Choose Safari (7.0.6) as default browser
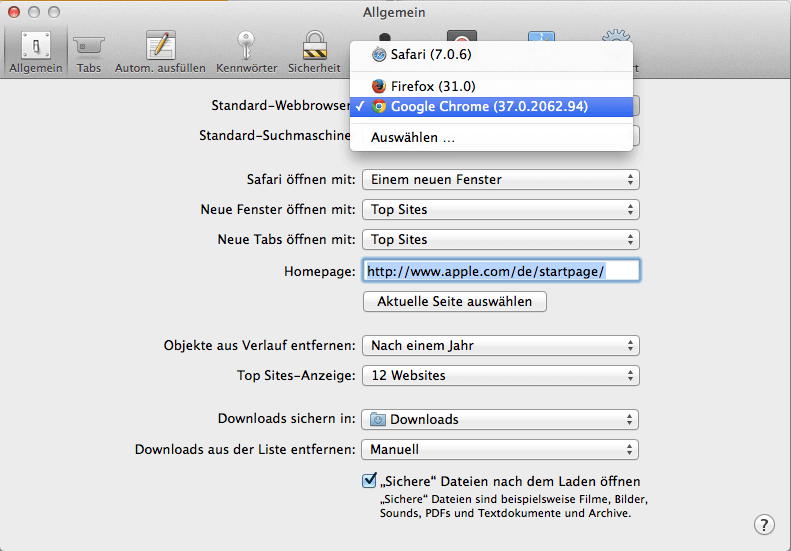The height and width of the screenshot is (551, 791). click(x=491, y=54)
